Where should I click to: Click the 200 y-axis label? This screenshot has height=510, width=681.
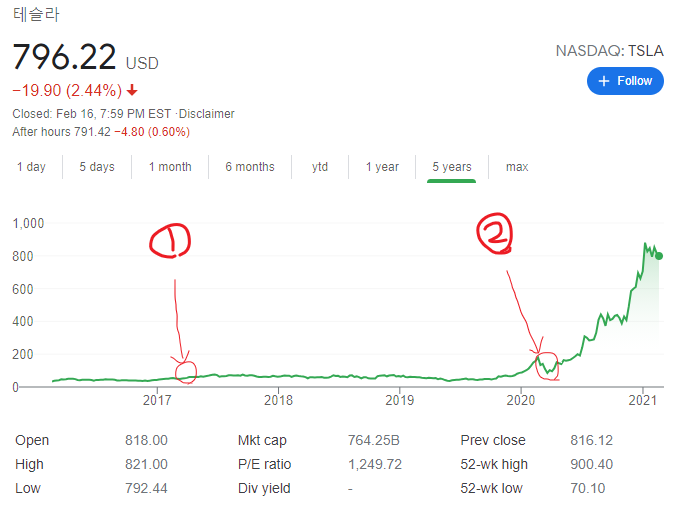23,354
